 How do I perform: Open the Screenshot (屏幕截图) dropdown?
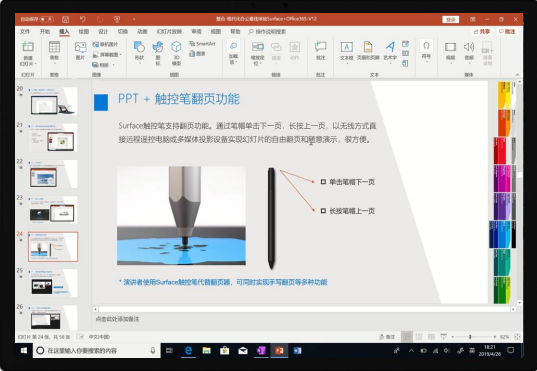pos(107,55)
